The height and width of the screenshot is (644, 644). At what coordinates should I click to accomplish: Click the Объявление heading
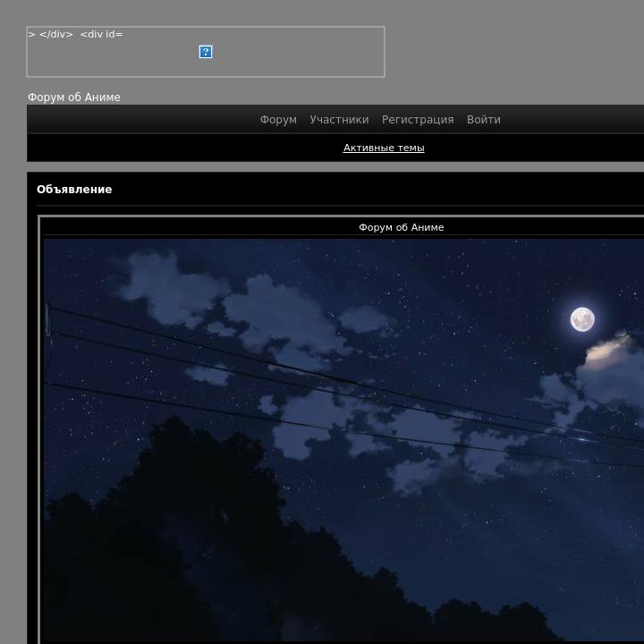tap(74, 190)
